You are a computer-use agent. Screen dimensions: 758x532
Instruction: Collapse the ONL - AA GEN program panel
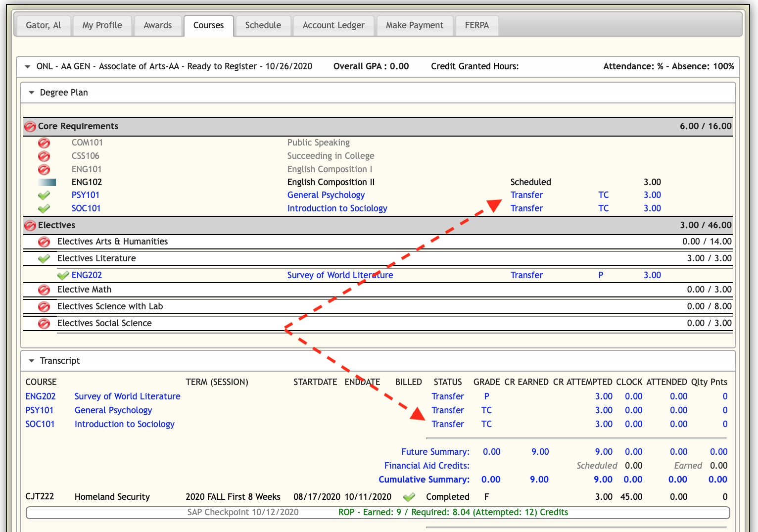28,66
